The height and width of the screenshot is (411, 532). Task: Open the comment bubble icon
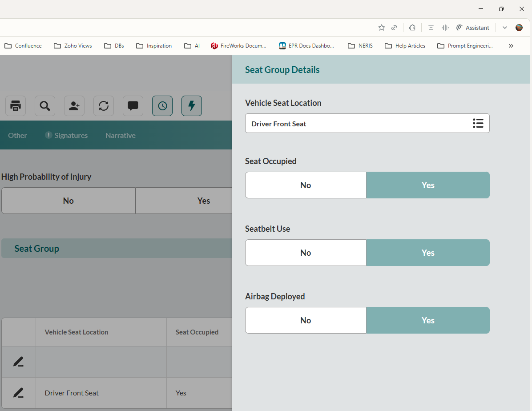point(133,106)
